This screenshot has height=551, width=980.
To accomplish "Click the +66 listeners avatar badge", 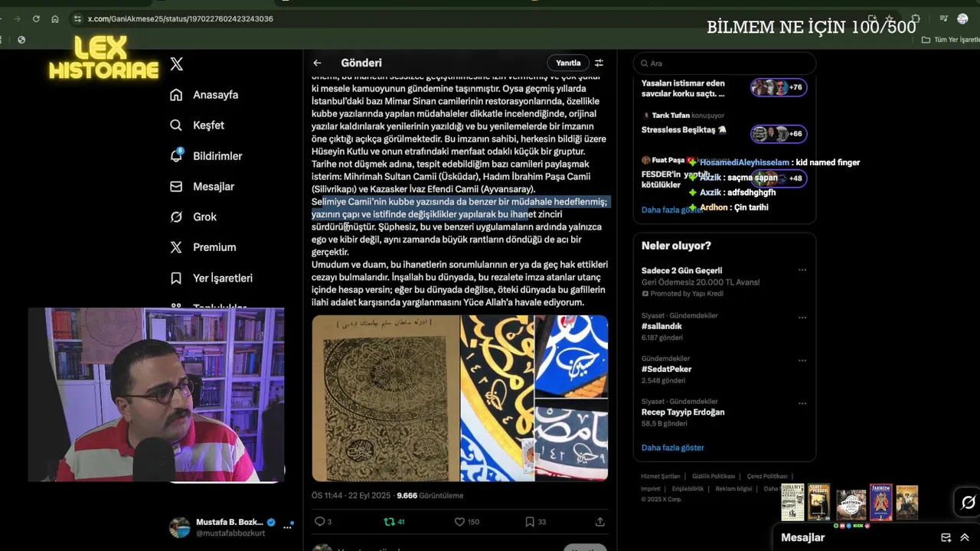I will (x=779, y=134).
